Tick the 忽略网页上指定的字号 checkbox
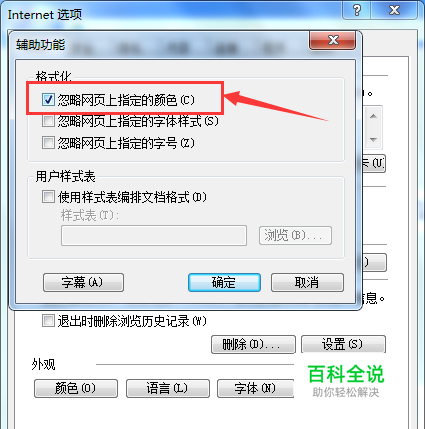Viewport: 425px width, 429px height. click(48, 143)
